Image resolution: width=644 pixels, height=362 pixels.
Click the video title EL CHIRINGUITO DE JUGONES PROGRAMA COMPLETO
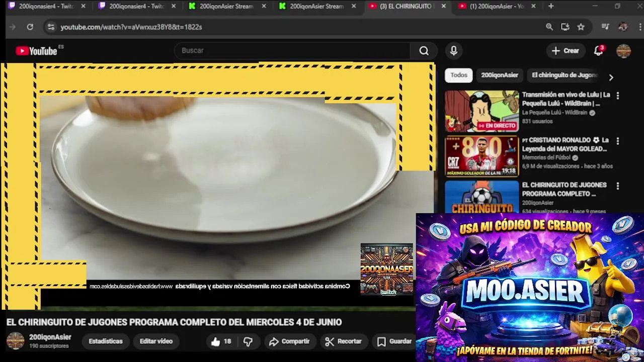point(174,322)
